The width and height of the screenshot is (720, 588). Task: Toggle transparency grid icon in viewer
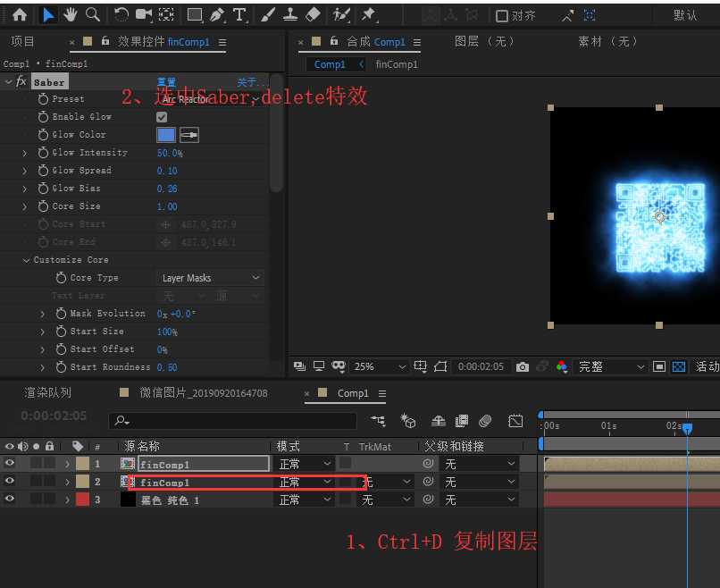[x=679, y=367]
